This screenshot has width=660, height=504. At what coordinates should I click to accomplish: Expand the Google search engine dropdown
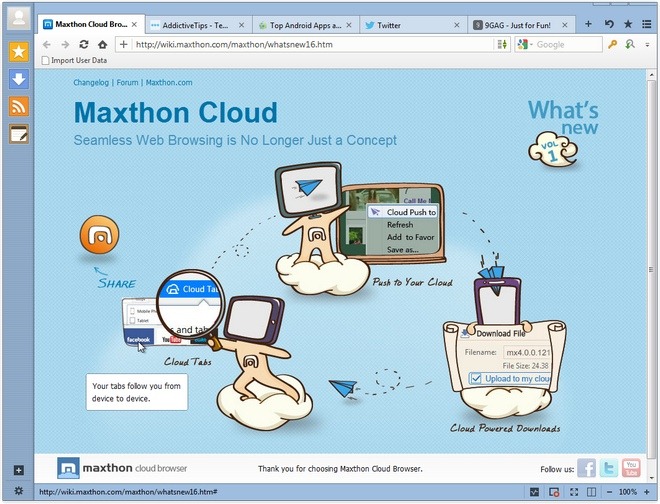[x=532, y=44]
